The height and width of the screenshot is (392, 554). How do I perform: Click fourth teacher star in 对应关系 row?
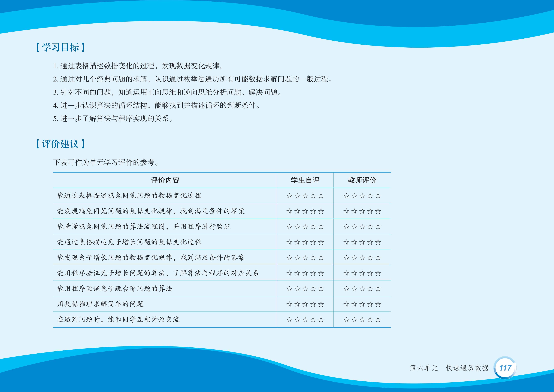370,273
